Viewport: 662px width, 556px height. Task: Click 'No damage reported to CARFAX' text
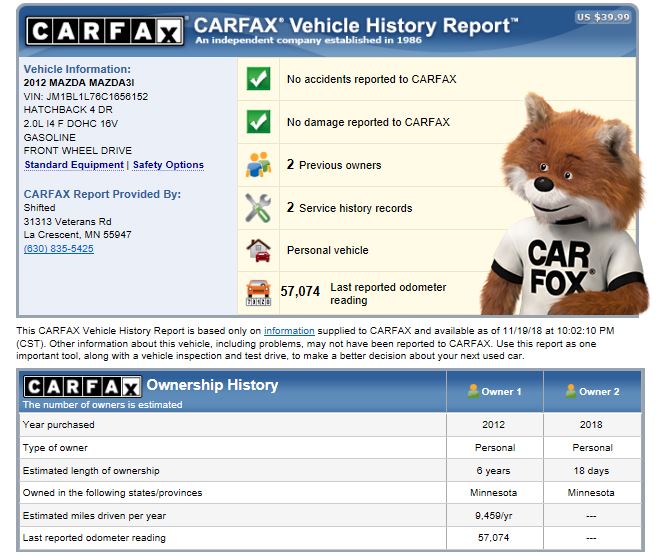368,122
